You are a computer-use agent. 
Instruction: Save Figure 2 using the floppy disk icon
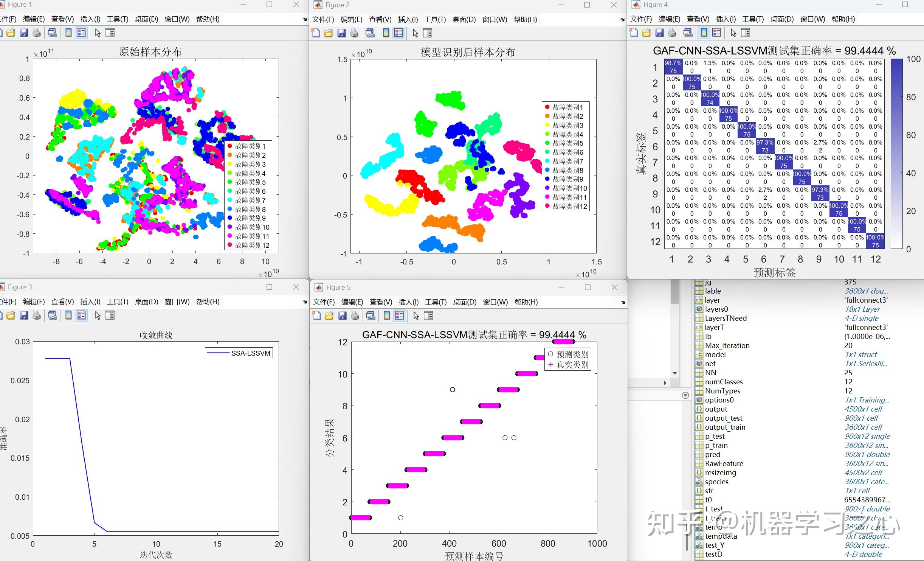tap(341, 33)
